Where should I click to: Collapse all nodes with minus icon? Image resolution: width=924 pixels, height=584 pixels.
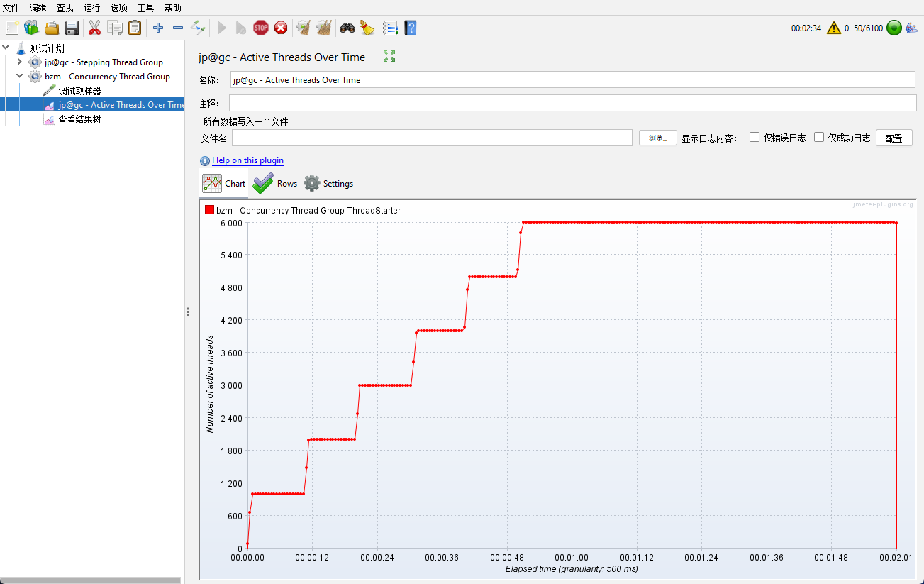point(178,28)
